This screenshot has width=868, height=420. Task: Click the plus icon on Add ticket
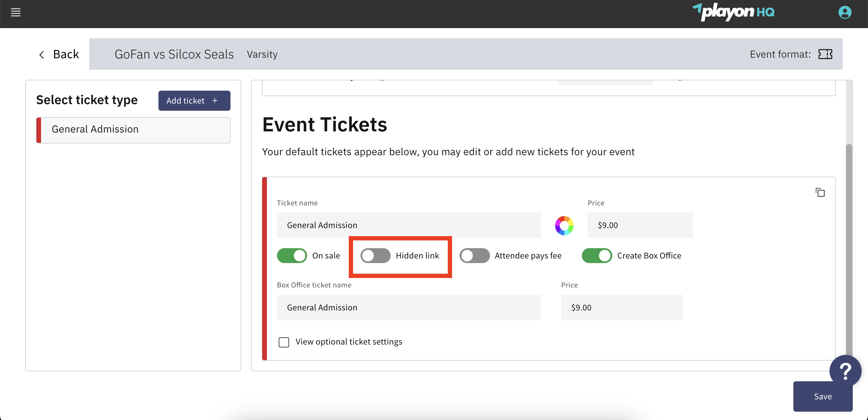[x=215, y=100]
